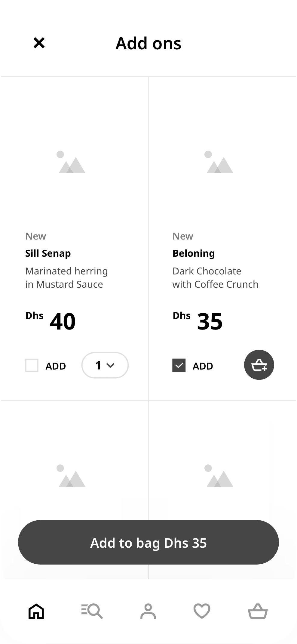This screenshot has width=297, height=644.
Task: Select the Beloning product image
Action: click(220, 162)
